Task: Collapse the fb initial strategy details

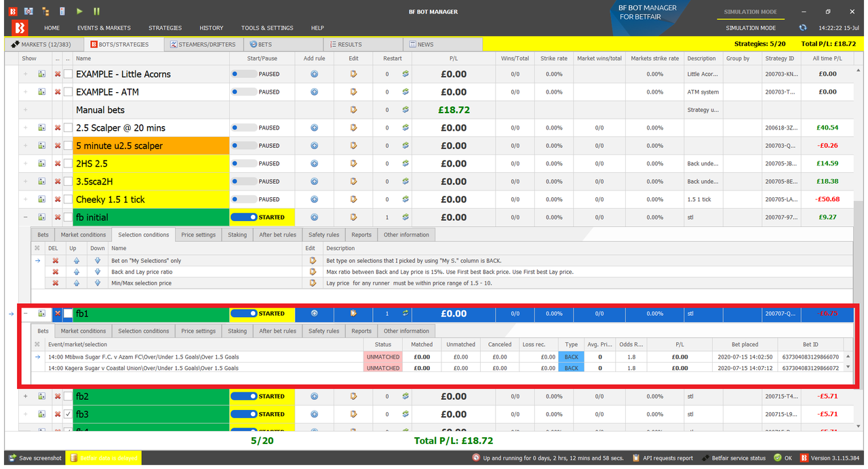Action: tap(26, 218)
